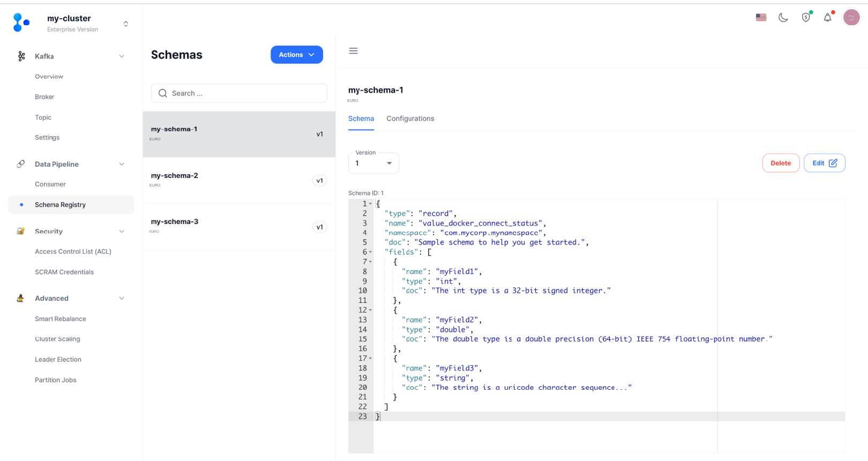Open the Version dropdown

click(x=373, y=163)
